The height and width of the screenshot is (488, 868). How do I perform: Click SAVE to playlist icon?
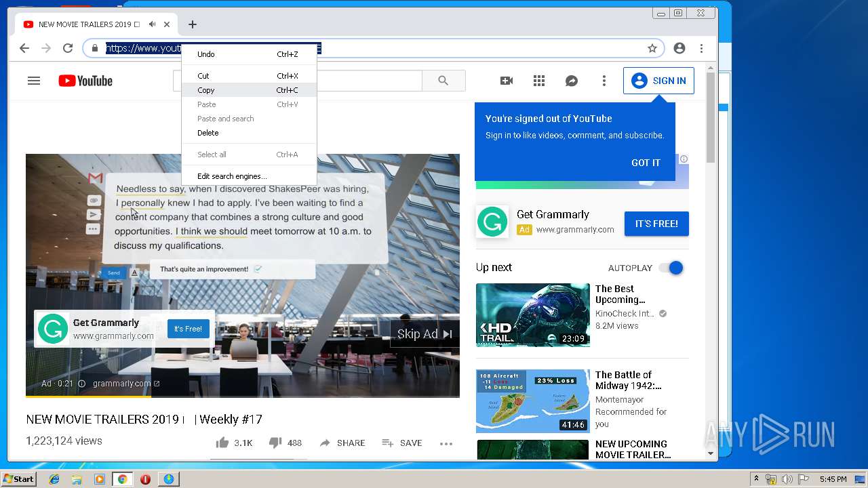(x=402, y=443)
